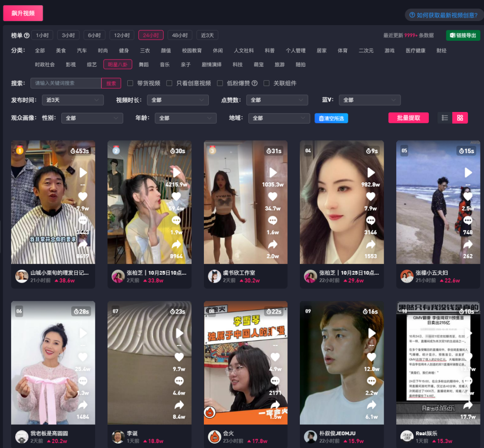Image resolution: width=484 pixels, height=448 pixels.
Task: Click the keyword search input field
Action: [x=66, y=83]
